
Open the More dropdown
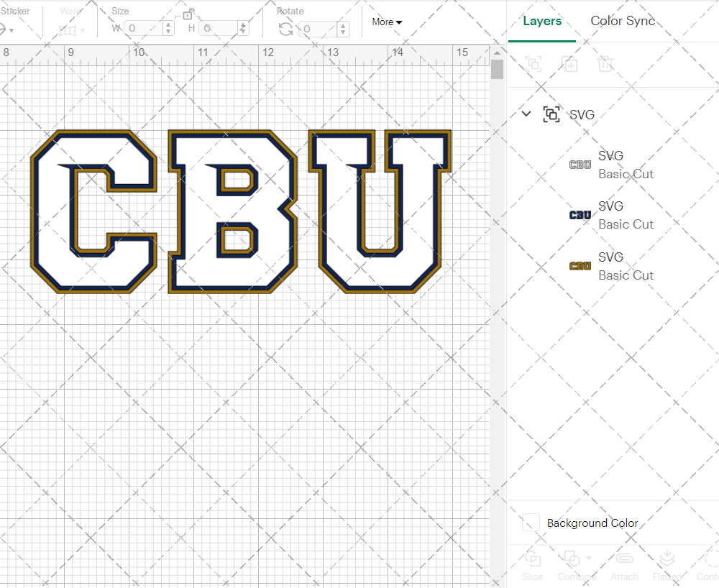[x=387, y=22]
